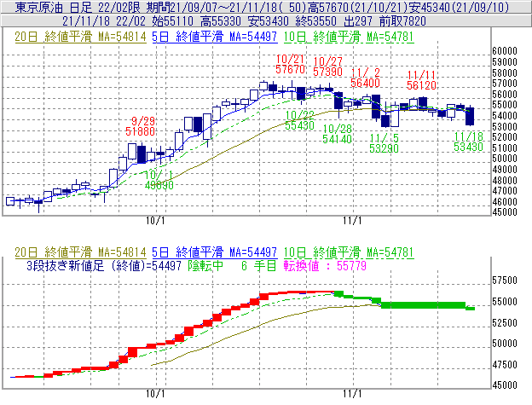Click the green '6 手目' count text
Image resolution: width=532 pixels, height=405 pixels.
(259, 265)
